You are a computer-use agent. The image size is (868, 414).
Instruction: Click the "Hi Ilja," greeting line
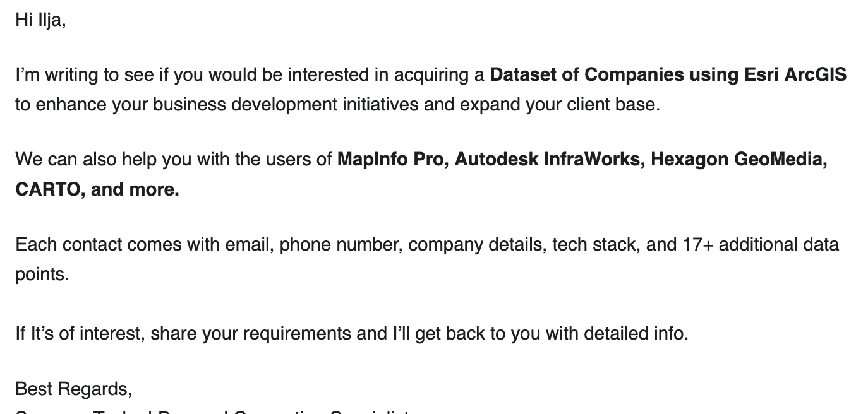click(40, 20)
